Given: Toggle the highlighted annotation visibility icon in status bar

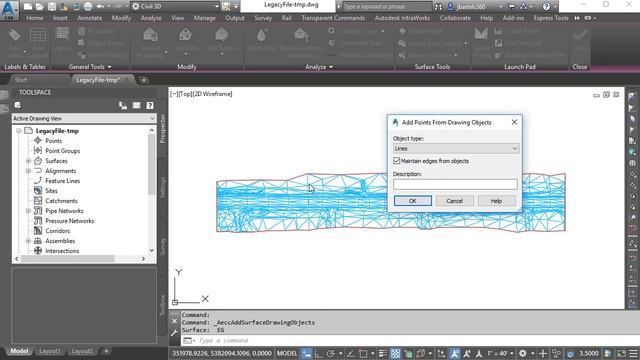Looking at the screenshot, I should 454,353.
